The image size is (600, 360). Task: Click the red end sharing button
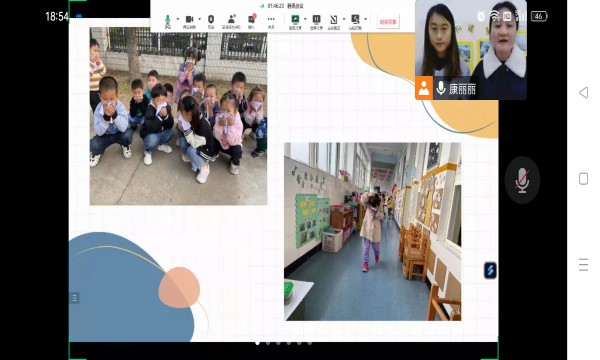[388, 22]
